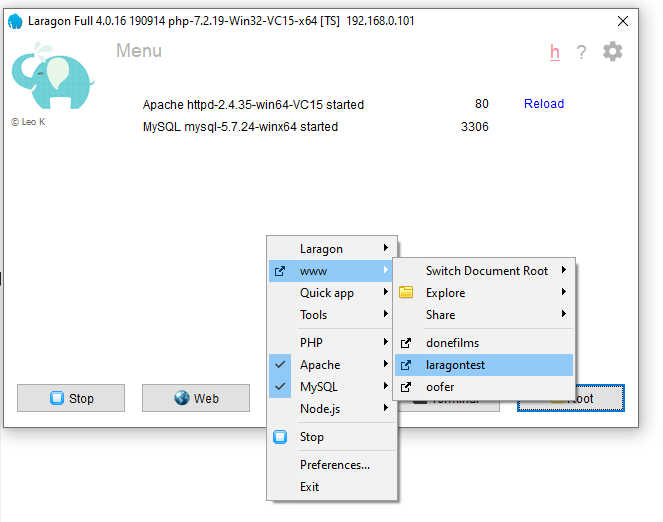Viewport: 663px width, 522px height.
Task: Expand the Explore submenu arrow
Action: pos(564,292)
